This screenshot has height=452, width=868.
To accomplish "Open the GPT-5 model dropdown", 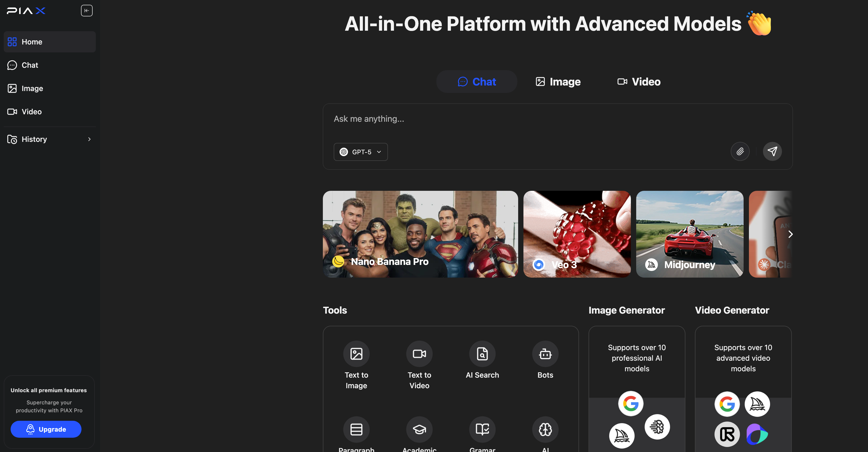I will 360,152.
